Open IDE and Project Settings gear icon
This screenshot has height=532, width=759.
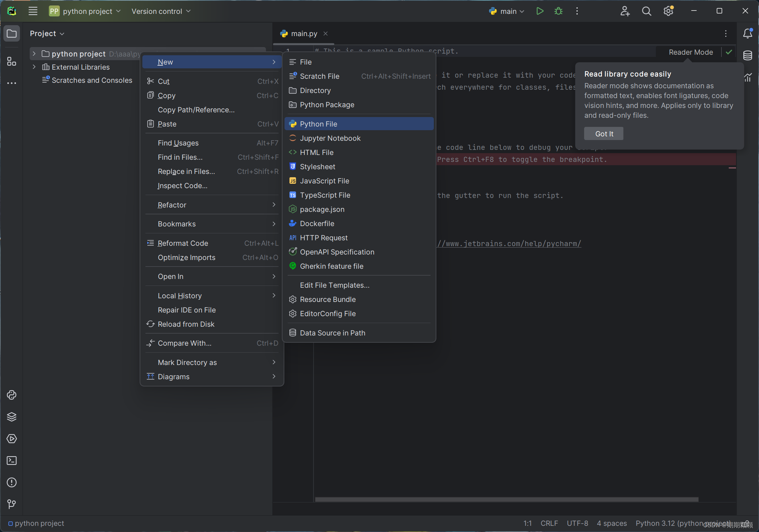(x=668, y=11)
